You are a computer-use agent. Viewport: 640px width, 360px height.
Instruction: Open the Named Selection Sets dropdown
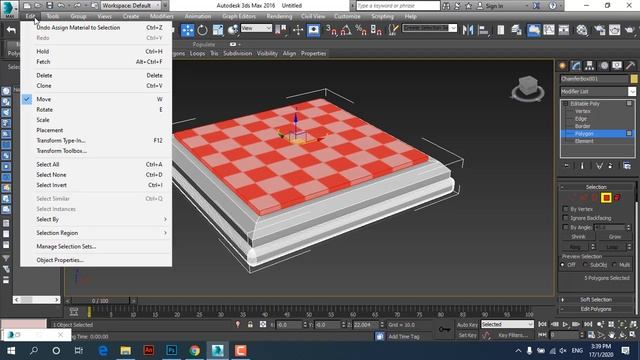pyautogui.click(x=429, y=28)
